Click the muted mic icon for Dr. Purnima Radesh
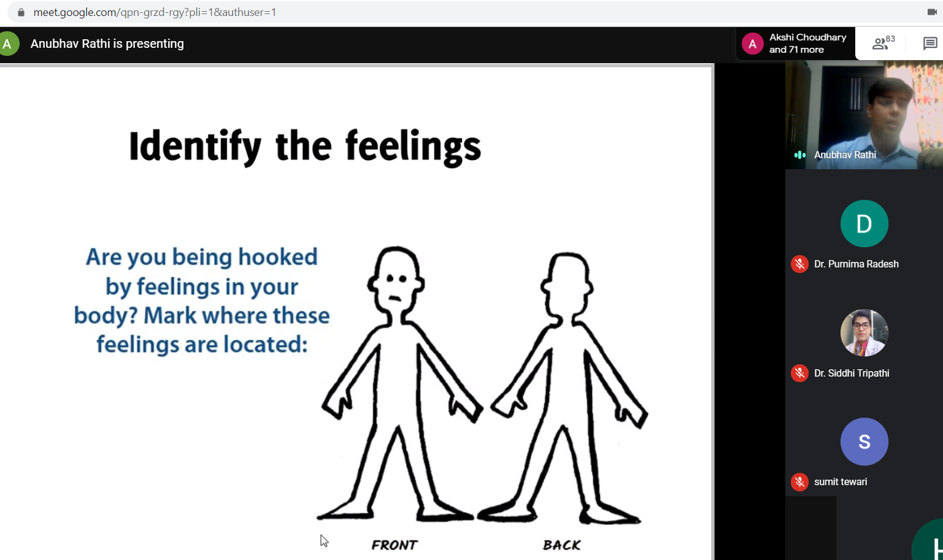The height and width of the screenshot is (560, 943). (x=799, y=264)
